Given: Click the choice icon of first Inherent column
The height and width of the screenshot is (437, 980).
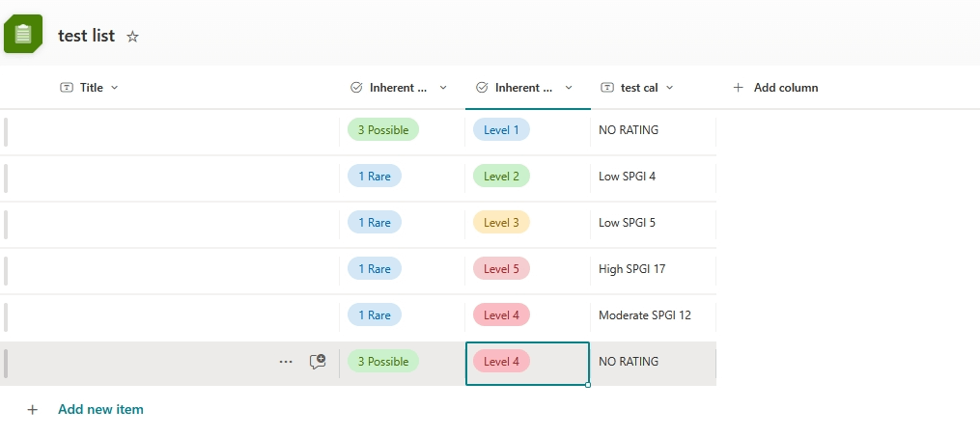Looking at the screenshot, I should click(x=356, y=88).
